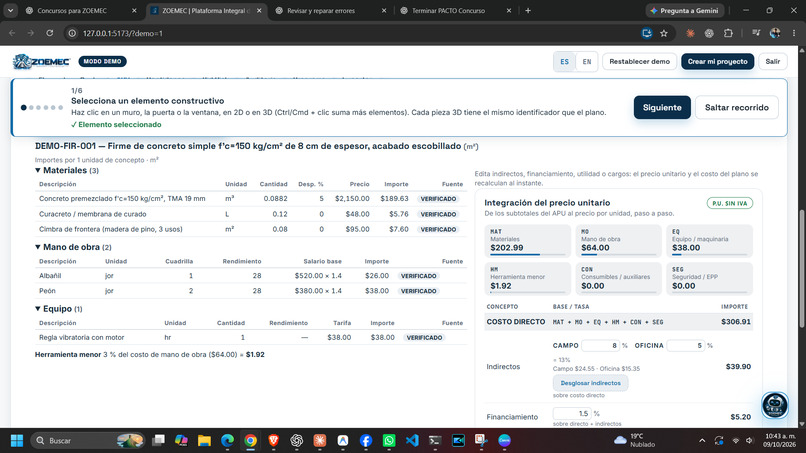Close the Concursos para ZOEMEC tab
806x453 pixels.
tap(134, 10)
